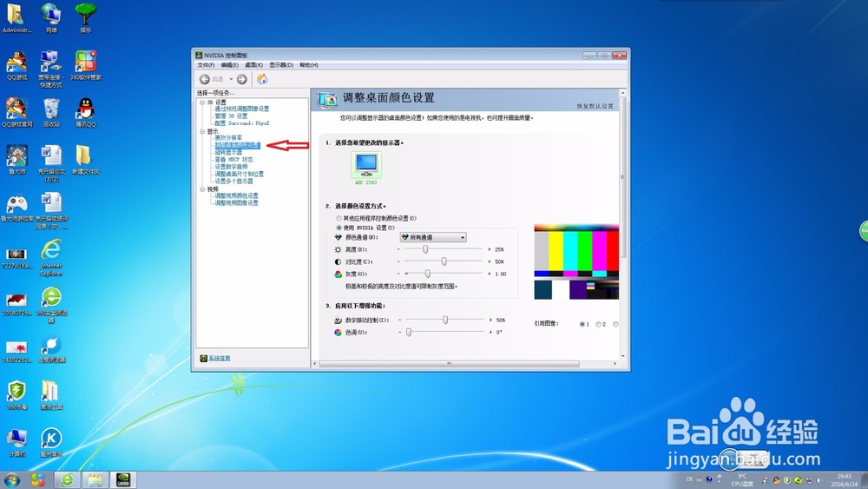
Task: Open the back history dropdown arrow
Action: click(x=231, y=79)
